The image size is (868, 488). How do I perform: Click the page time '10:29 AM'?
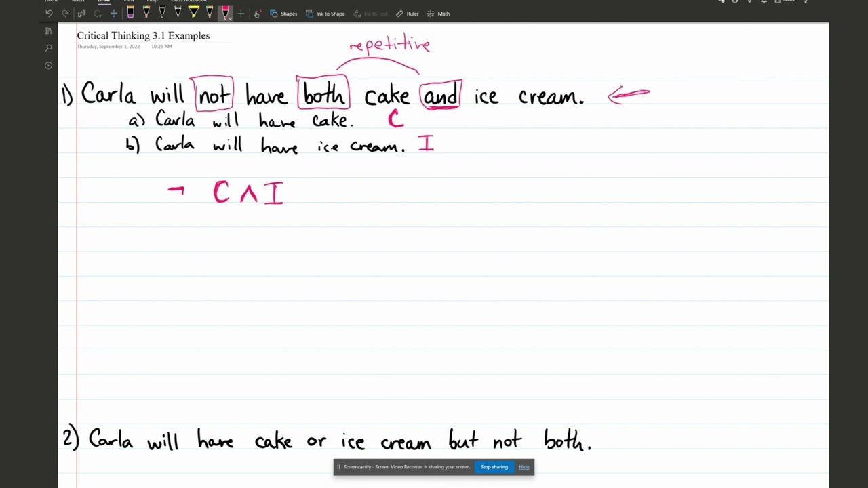tap(161, 47)
